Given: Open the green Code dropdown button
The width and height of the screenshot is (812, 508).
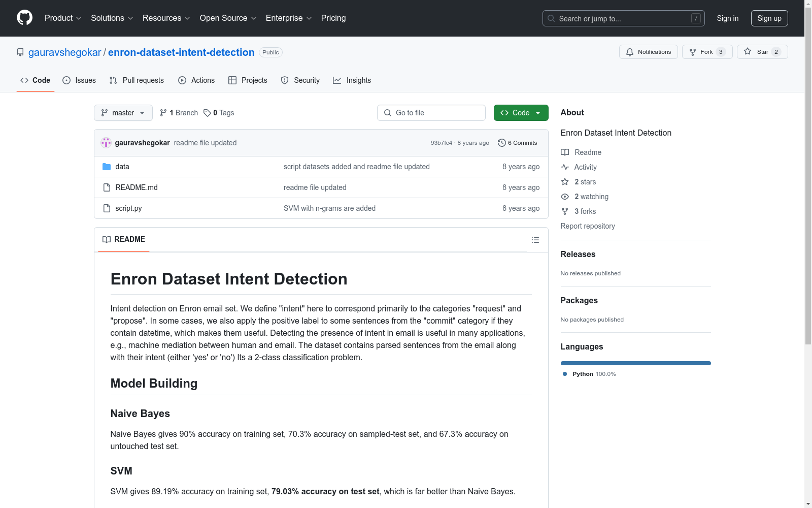Looking at the screenshot, I should pyautogui.click(x=521, y=113).
